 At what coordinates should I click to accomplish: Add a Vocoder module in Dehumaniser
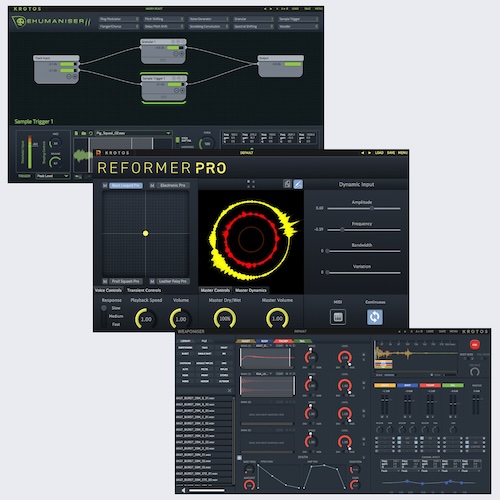click(298, 26)
